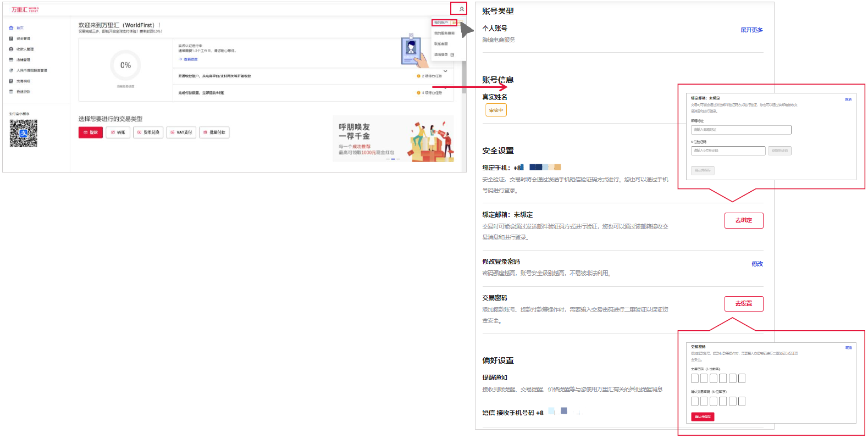Image resolution: width=868 pixels, height=439 pixels.
Task: Click the coin icon beside 4 项待办任务
Action: [x=418, y=93]
